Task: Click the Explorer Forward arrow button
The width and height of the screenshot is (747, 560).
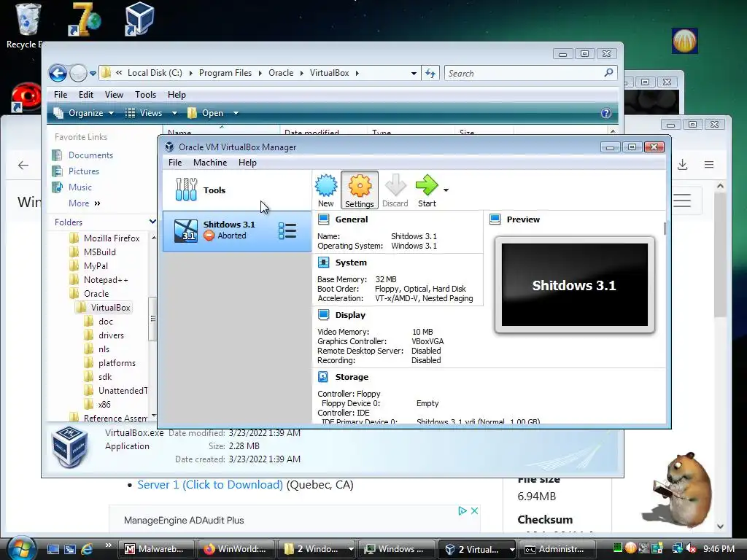Action: [x=78, y=74]
